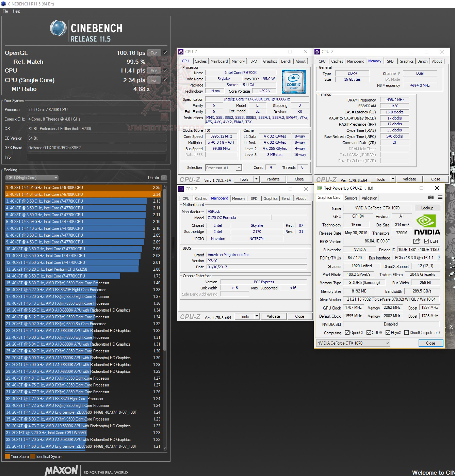Switch to Sensors tab in GPU-Z
Viewport: 455px width, 476px height.
point(351,198)
